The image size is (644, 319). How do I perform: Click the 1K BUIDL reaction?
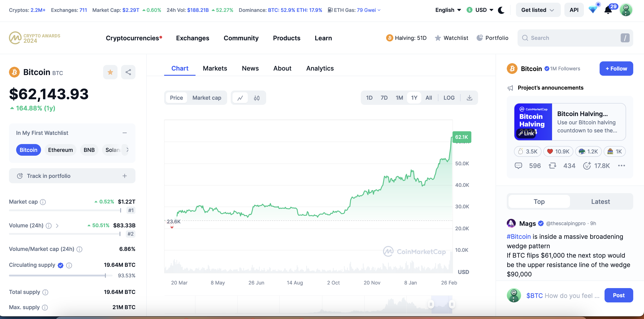pyautogui.click(x=614, y=151)
